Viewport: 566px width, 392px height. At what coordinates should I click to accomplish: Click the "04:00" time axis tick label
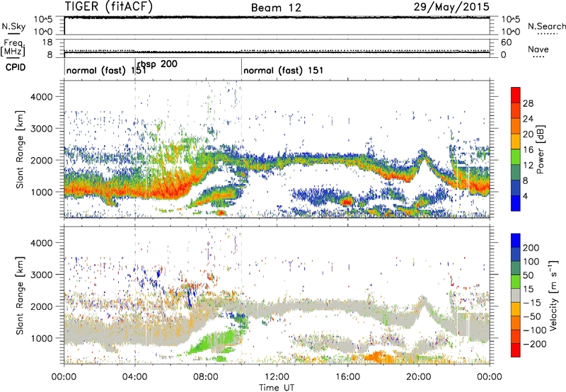click(135, 377)
